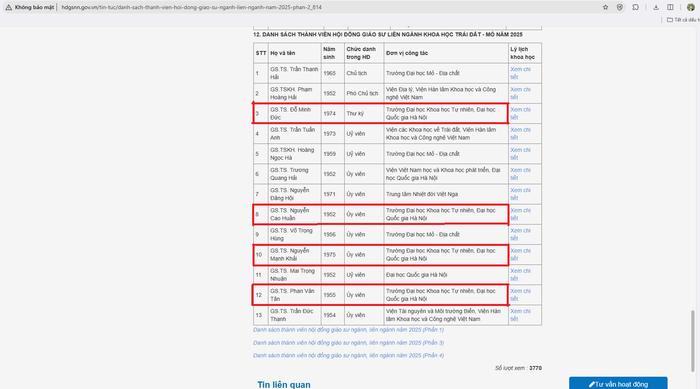Open 'Xem chi tiết' link for Đỗ Minh Đức
700x389 pixels.
(x=520, y=113)
